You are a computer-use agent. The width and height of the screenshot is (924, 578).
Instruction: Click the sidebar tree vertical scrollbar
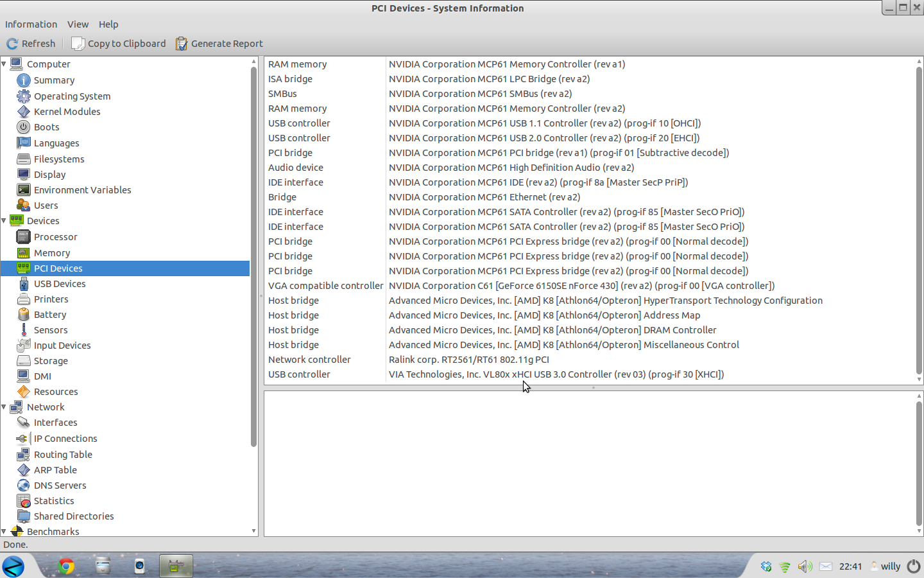(x=253, y=257)
